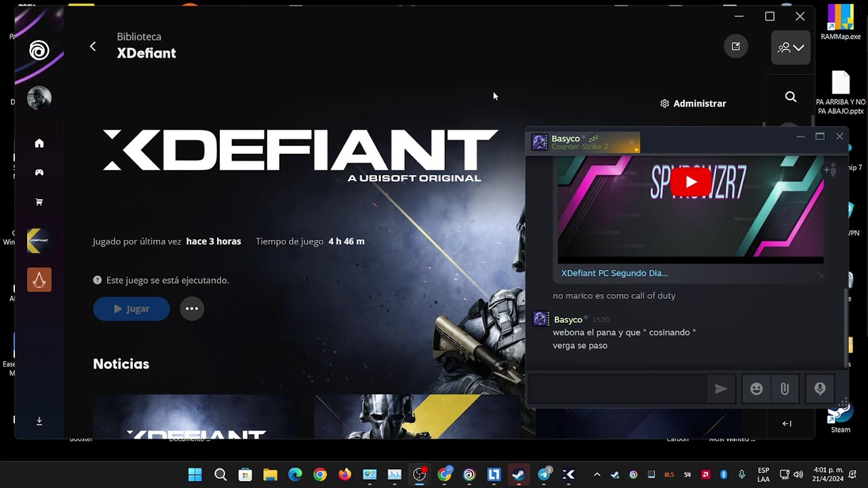Image resolution: width=868 pixels, height=488 pixels.
Task: Open volume control in system tray
Action: click(x=798, y=474)
